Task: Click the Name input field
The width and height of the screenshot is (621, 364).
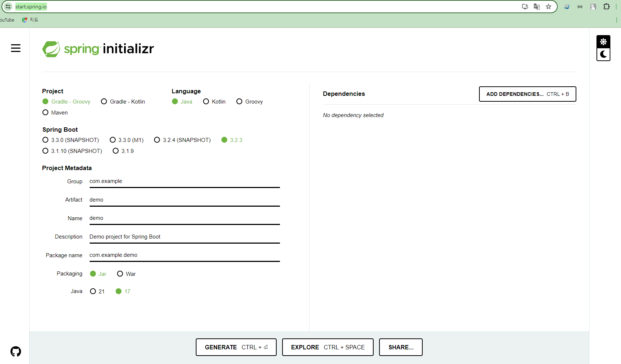Action: click(185, 218)
